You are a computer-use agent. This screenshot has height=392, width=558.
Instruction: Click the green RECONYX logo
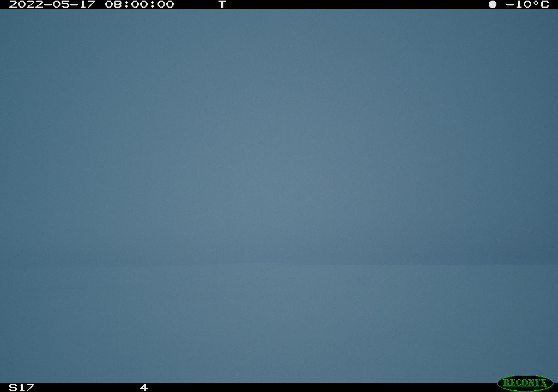coord(525,383)
